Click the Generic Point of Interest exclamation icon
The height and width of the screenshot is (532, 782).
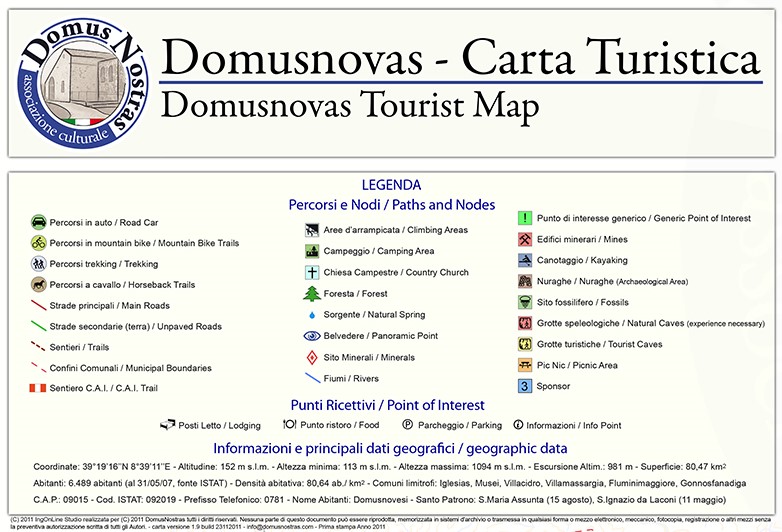tap(525, 218)
